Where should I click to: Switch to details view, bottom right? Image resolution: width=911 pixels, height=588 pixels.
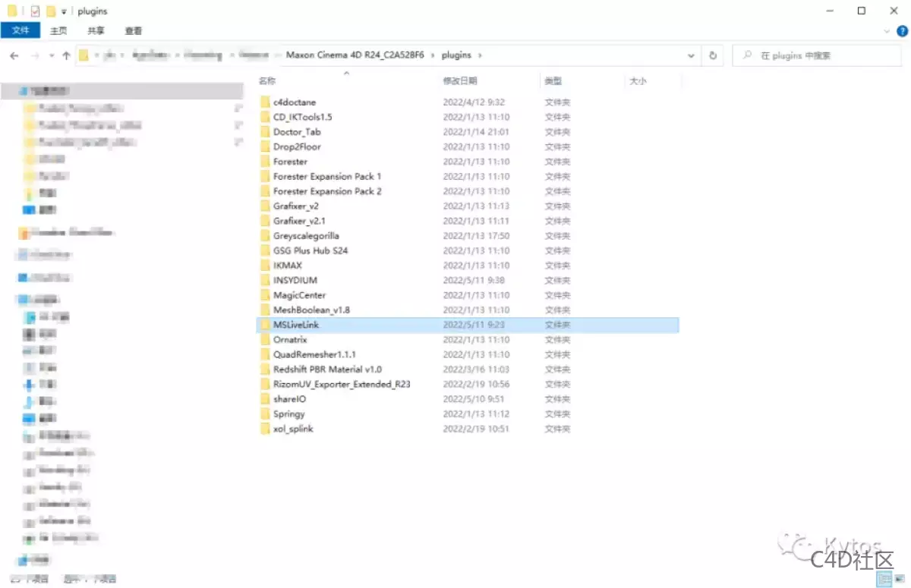tap(884, 579)
